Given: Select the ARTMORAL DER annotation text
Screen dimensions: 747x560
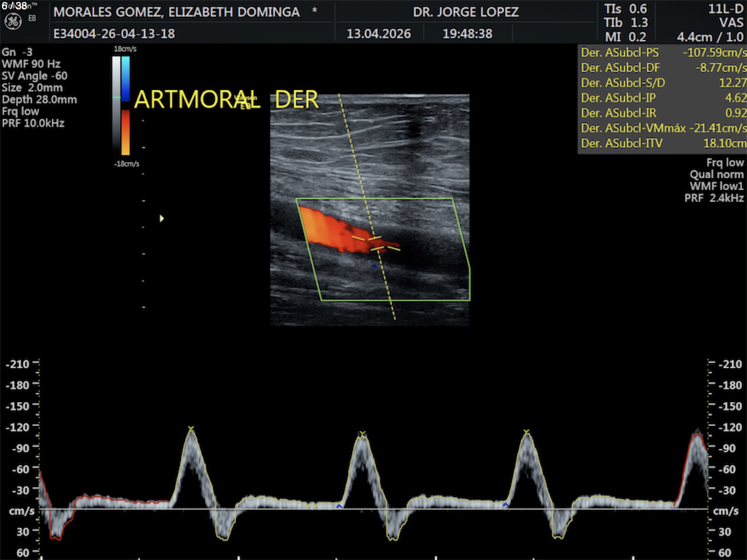Looking at the screenshot, I should [226, 100].
